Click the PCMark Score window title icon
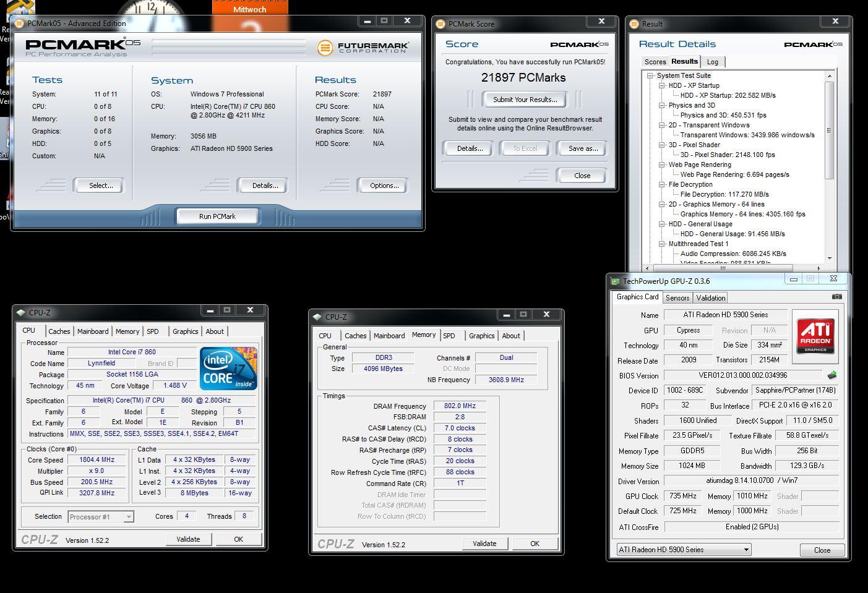The image size is (868, 593). coord(440,23)
